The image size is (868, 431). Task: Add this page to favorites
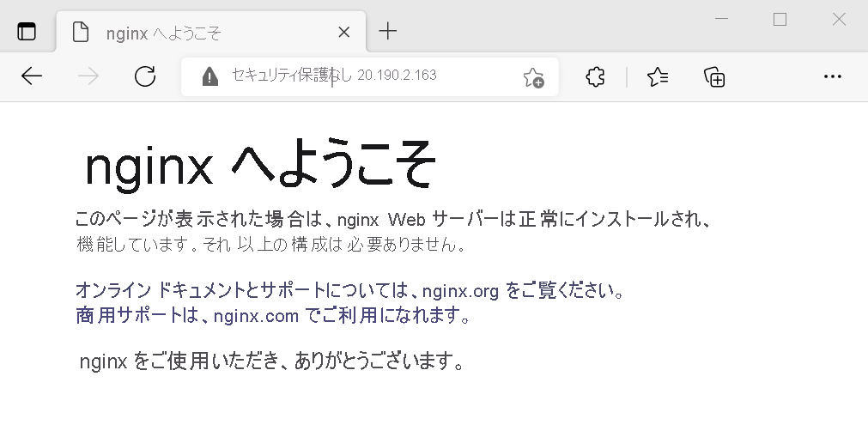(534, 77)
